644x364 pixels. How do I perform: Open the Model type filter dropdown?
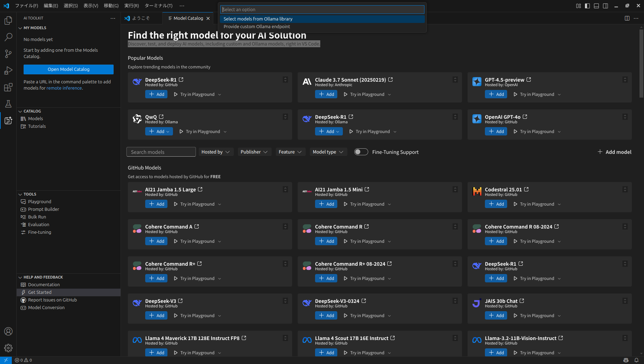click(x=328, y=152)
